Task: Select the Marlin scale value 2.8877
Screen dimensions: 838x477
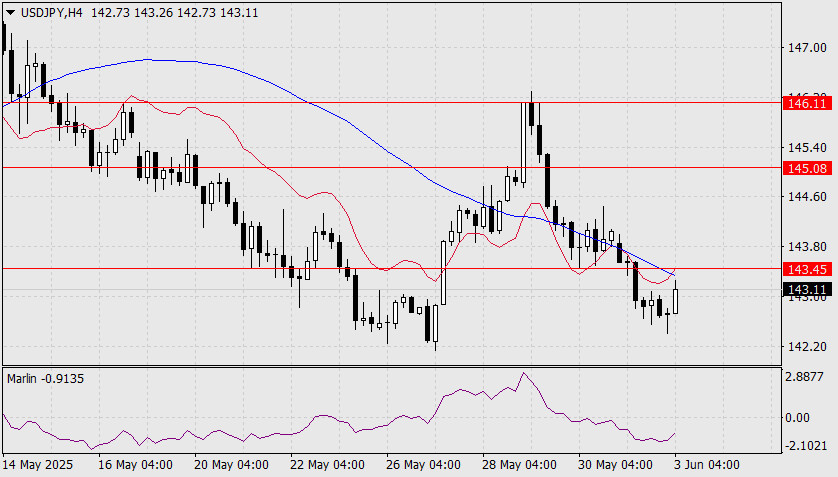Action: coord(804,377)
